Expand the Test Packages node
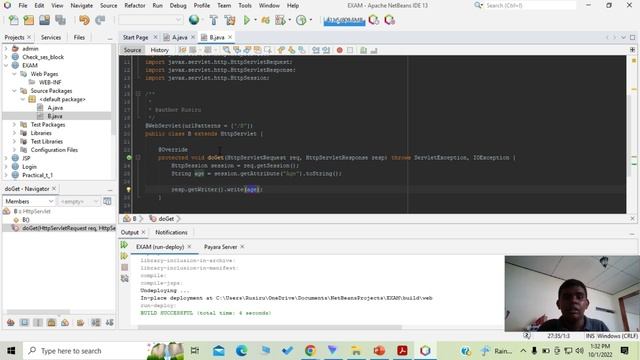The image size is (640, 360). [14, 124]
